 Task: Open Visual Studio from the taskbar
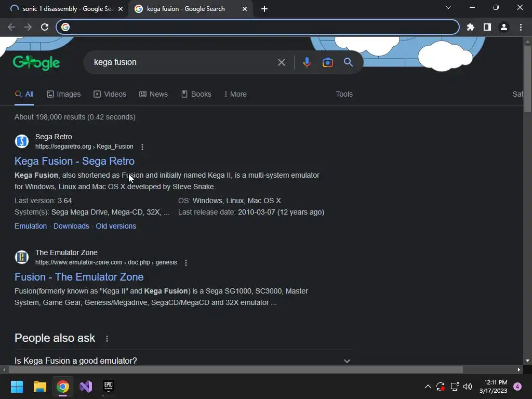[86, 387]
